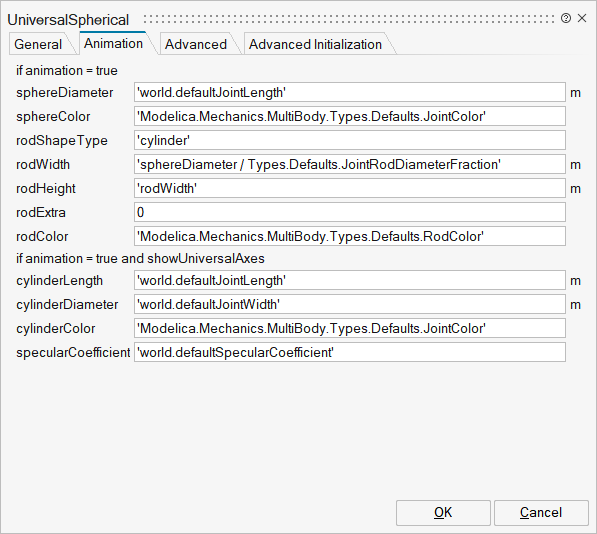Edit the rodColor value field
This screenshot has height=534, width=597.
coord(350,236)
